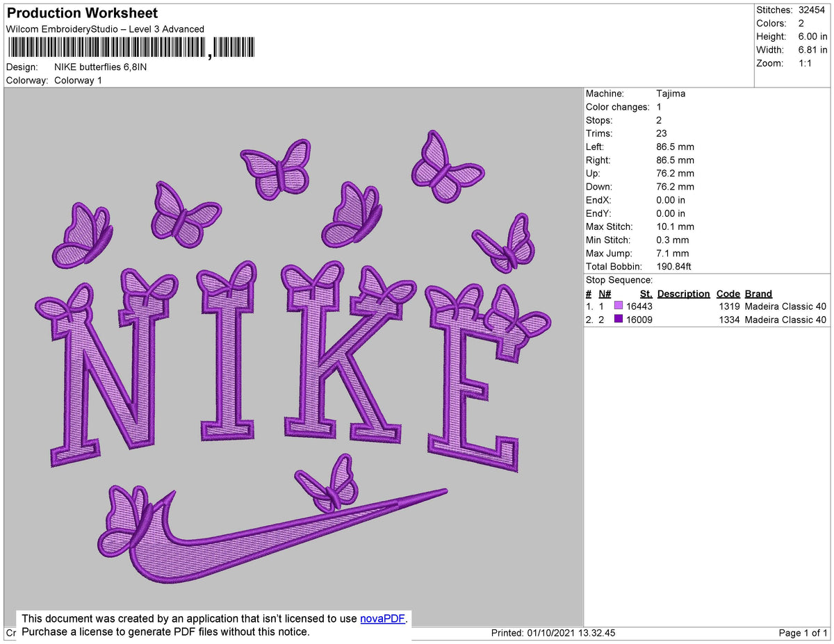Click the light purple 16443 color swatch
The width and height of the screenshot is (834, 644).
point(619,306)
